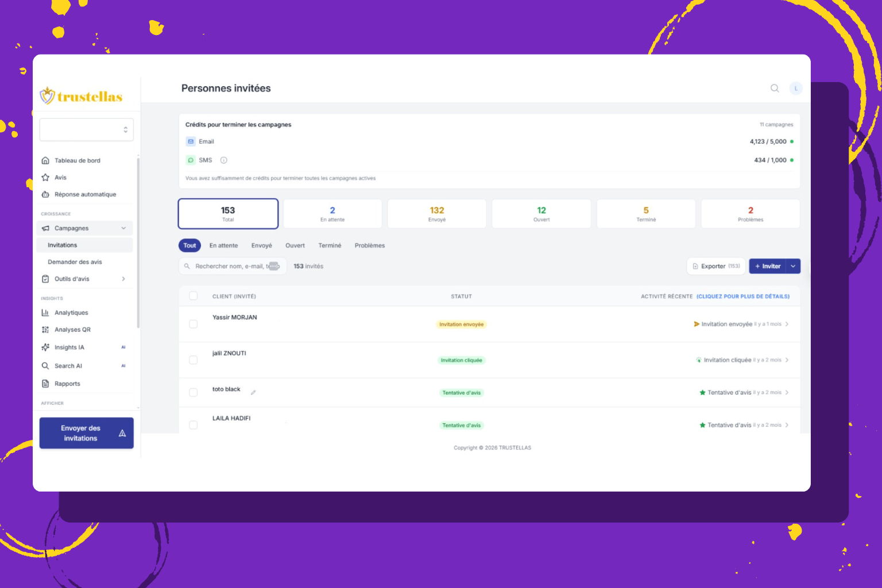Open Tableau de bord home icon

click(45, 161)
